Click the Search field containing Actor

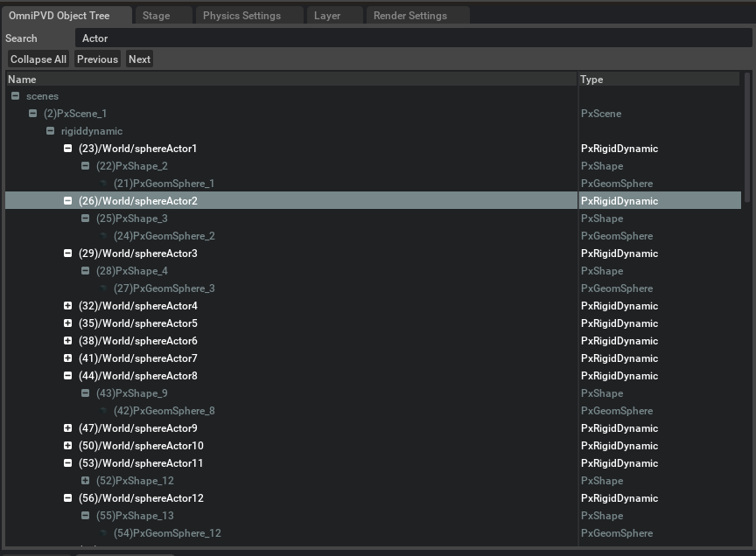411,38
